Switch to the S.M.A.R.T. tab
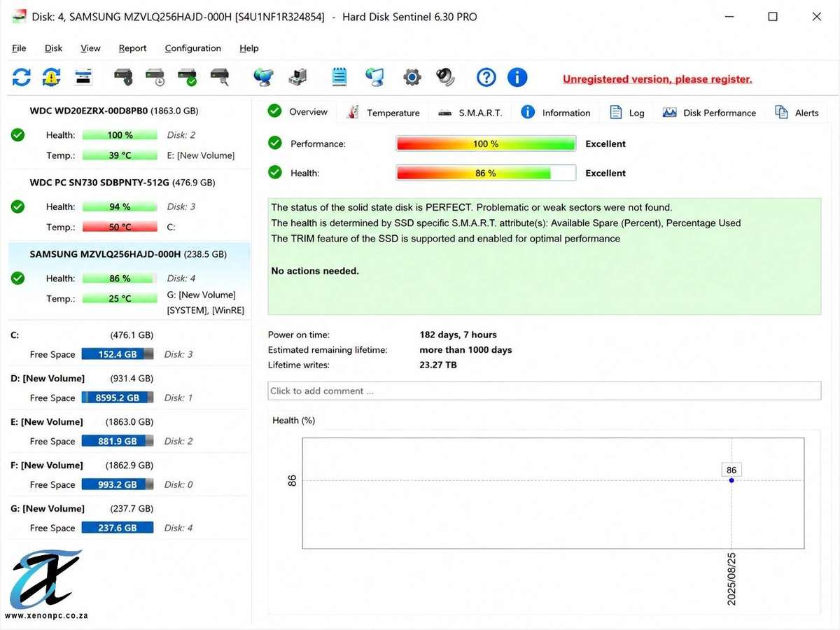 (x=470, y=113)
